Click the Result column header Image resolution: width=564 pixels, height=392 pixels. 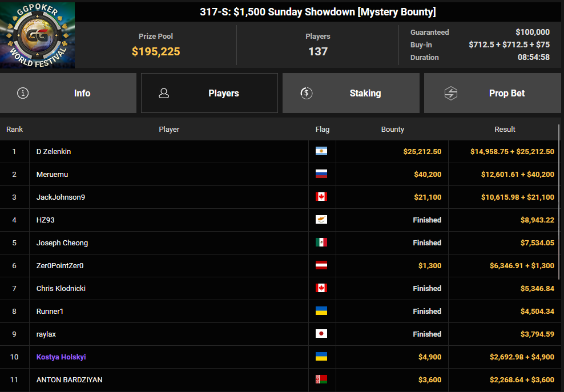[505, 130]
